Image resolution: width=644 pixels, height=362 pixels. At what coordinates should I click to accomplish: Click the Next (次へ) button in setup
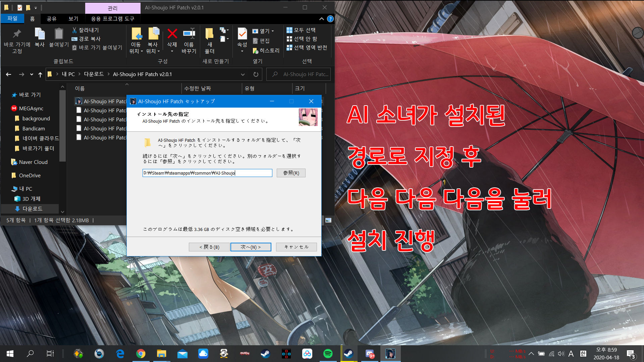(251, 247)
